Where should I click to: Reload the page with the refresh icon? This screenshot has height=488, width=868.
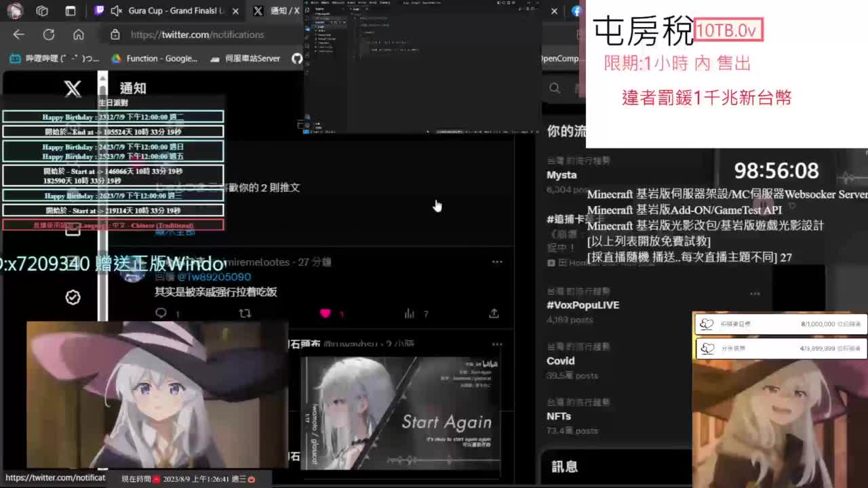click(x=49, y=35)
